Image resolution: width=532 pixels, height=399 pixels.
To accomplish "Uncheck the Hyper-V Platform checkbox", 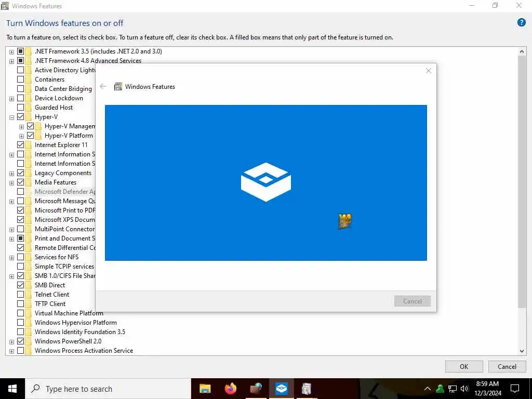I will pos(30,136).
